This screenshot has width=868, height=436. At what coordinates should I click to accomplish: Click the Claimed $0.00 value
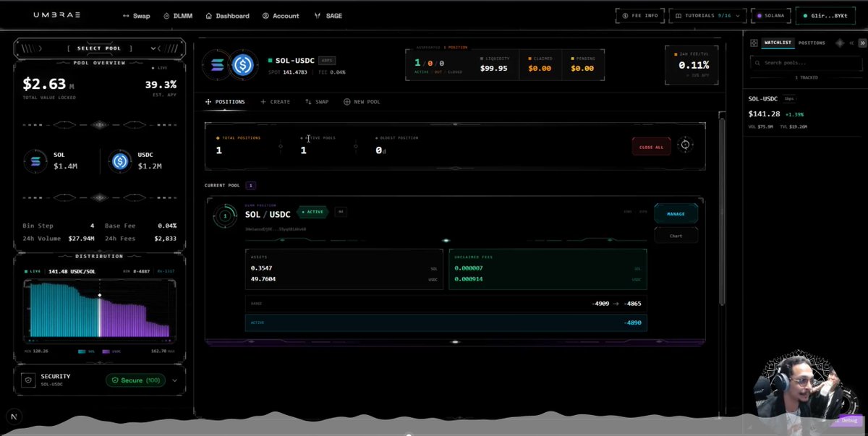[540, 69]
